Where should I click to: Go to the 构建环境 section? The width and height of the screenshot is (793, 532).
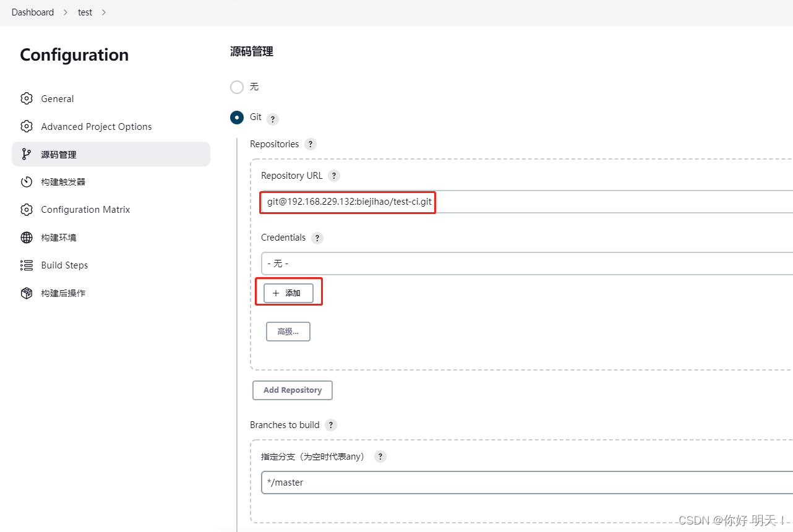pyautogui.click(x=111, y=238)
